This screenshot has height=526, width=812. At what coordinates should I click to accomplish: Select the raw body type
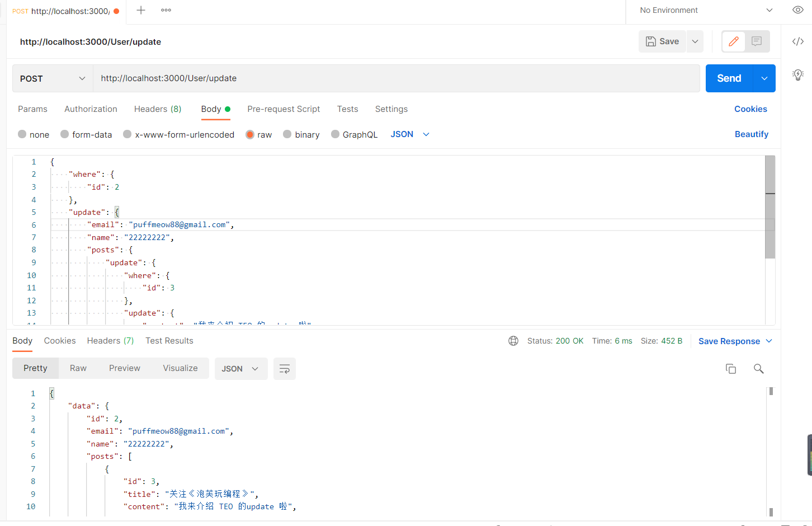(x=259, y=134)
